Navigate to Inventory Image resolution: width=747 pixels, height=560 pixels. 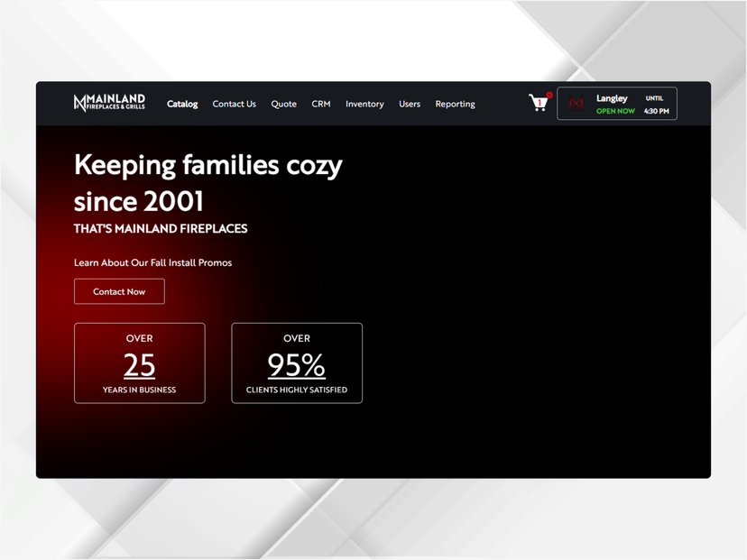tap(364, 104)
